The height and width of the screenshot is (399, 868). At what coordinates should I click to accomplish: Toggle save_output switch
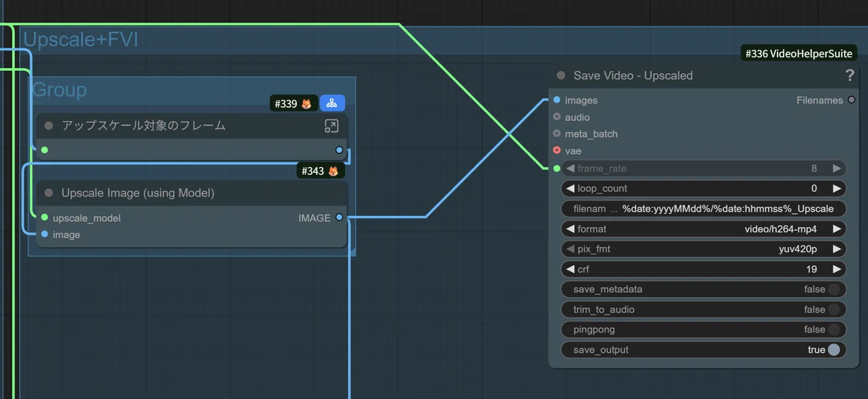point(834,350)
